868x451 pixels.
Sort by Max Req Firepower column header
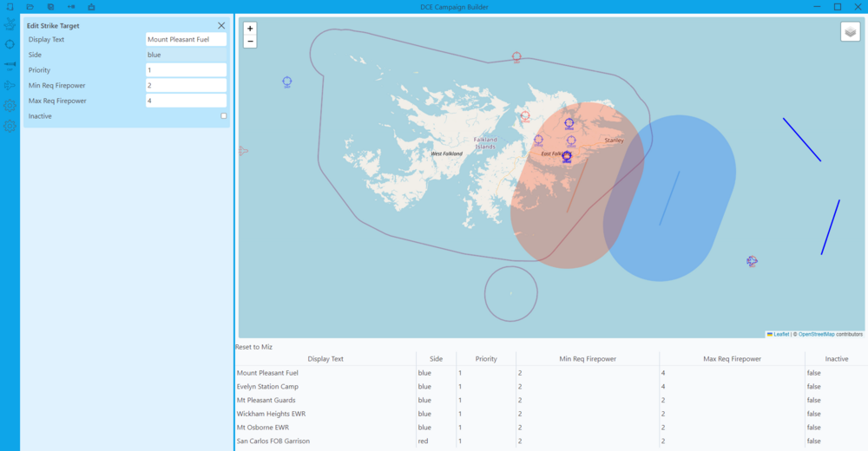pyautogui.click(x=732, y=358)
